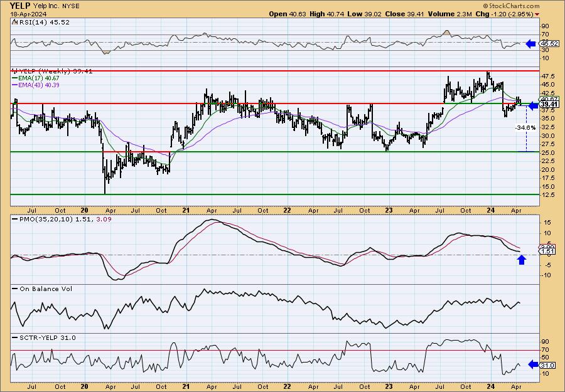Click the Close 39.41 header value
The width and height of the screenshot is (565, 392).
pos(405,14)
